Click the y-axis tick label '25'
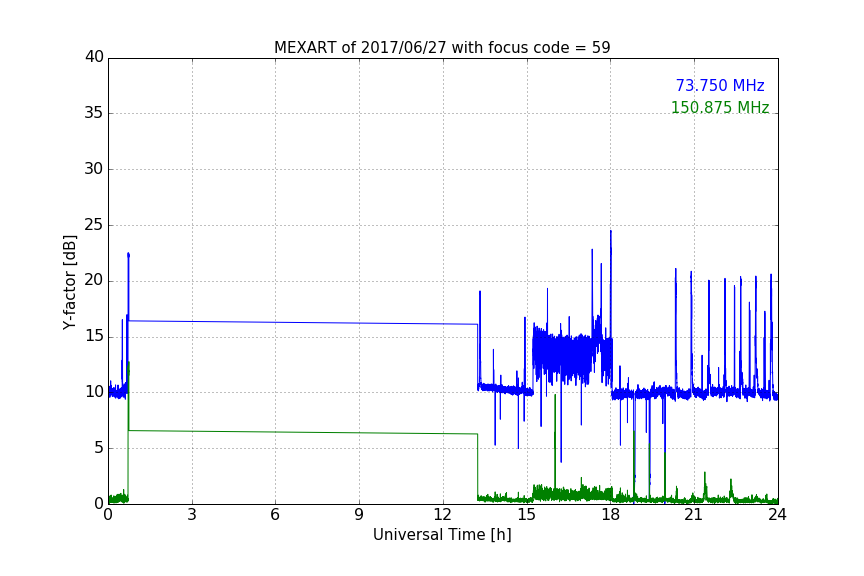 pyautogui.click(x=94, y=224)
